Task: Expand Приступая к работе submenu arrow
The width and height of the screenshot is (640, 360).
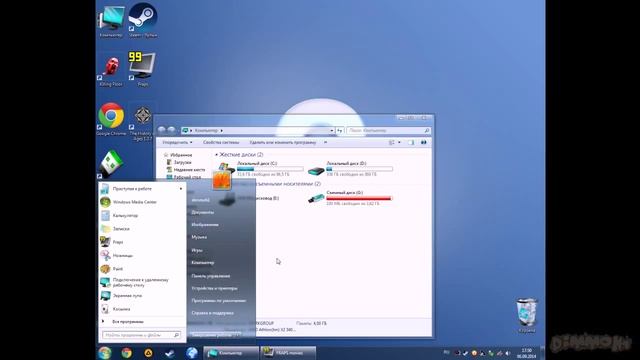Action: (181, 189)
